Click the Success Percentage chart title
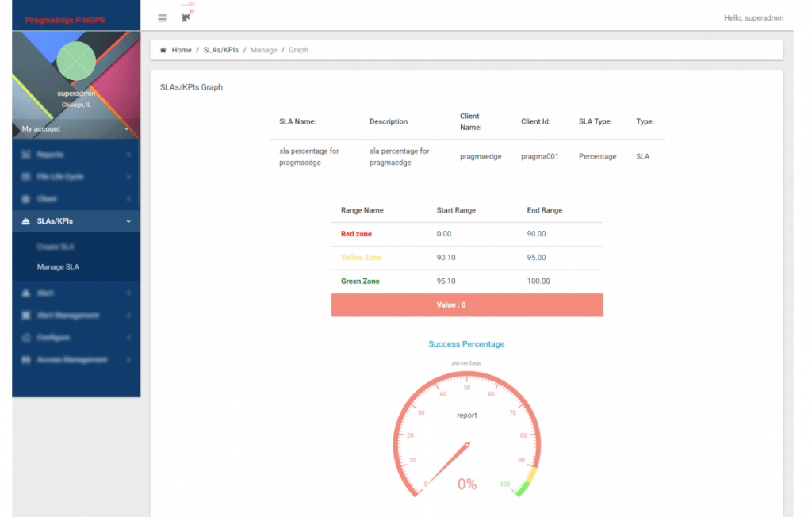 (x=466, y=344)
